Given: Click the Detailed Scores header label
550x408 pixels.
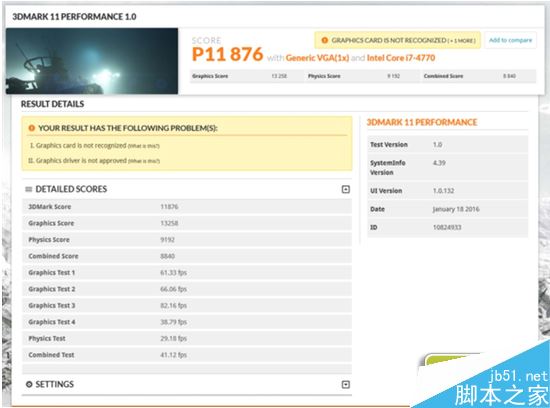Looking at the screenshot, I should [x=71, y=189].
